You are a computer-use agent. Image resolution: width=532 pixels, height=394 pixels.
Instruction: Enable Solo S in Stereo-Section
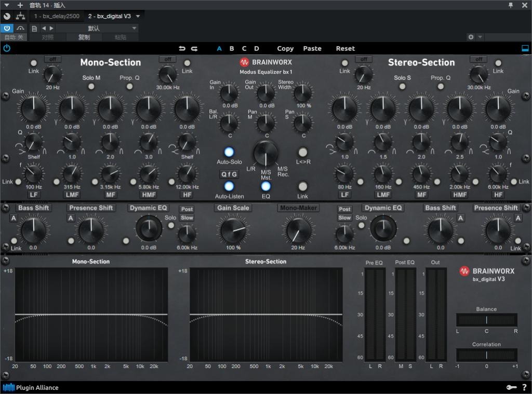pos(402,87)
